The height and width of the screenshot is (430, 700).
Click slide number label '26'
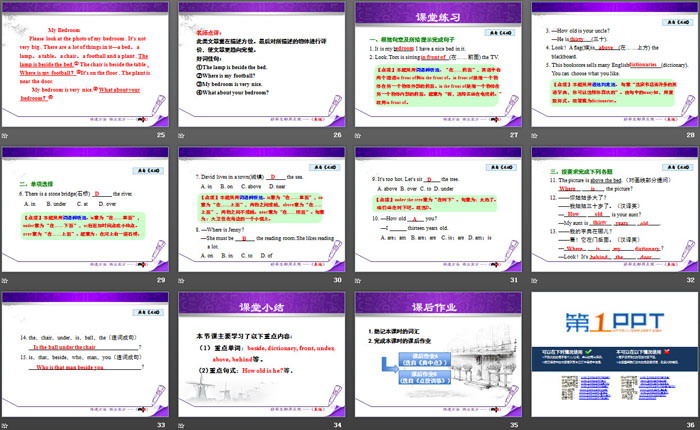(338, 135)
